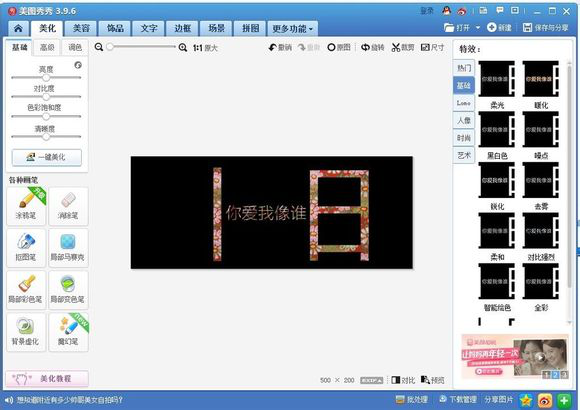
Task: Select the Lomo effects category
Action: pyautogui.click(x=464, y=103)
